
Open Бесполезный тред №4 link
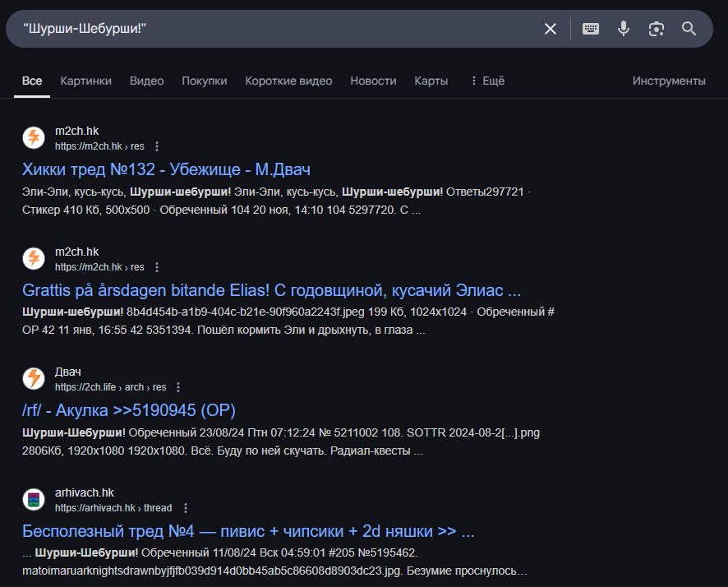click(248, 531)
